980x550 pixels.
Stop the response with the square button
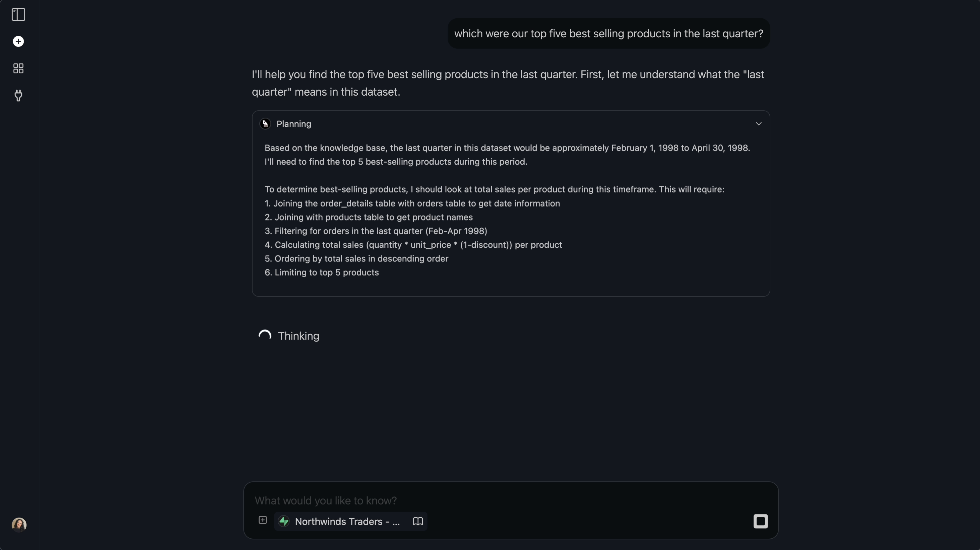760,521
